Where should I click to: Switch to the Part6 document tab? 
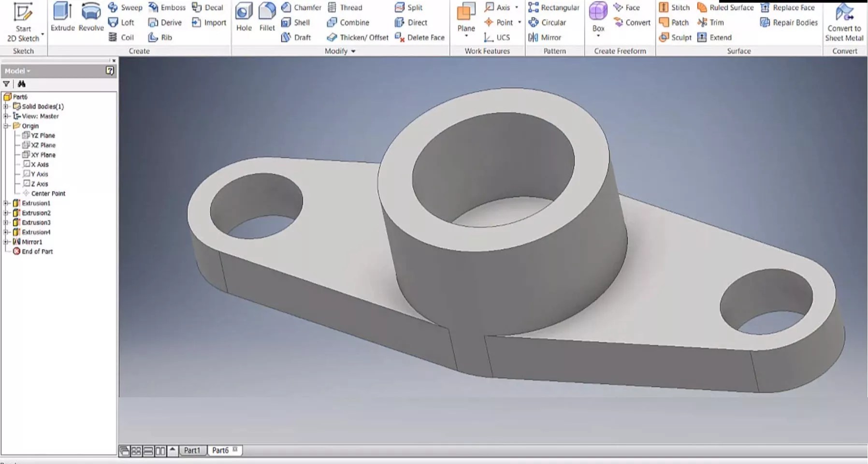(x=220, y=450)
